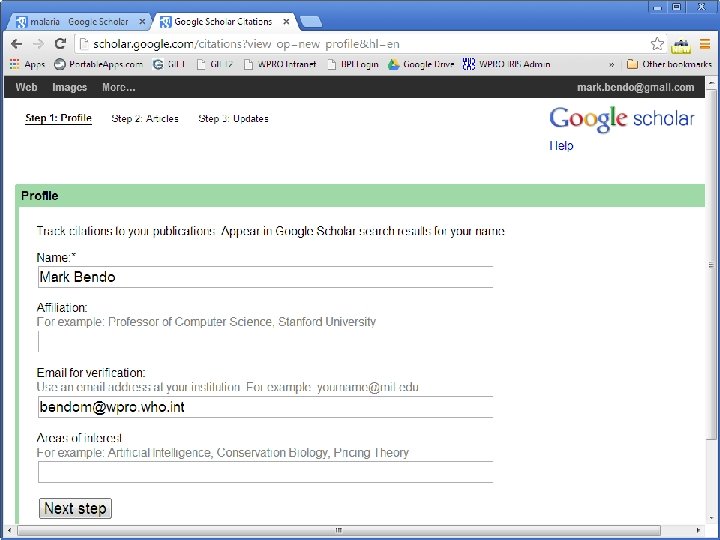Image resolution: width=720 pixels, height=540 pixels.
Task: Open the Other bookmarks folder
Action: click(669, 64)
